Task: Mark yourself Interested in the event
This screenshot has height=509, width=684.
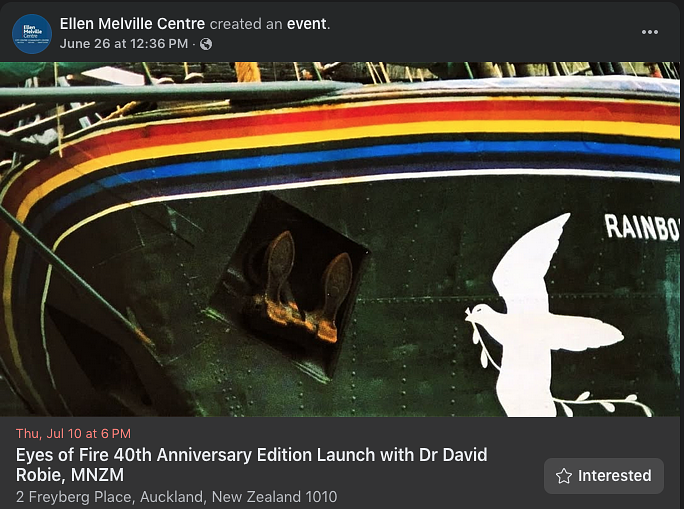Action: [x=604, y=476]
